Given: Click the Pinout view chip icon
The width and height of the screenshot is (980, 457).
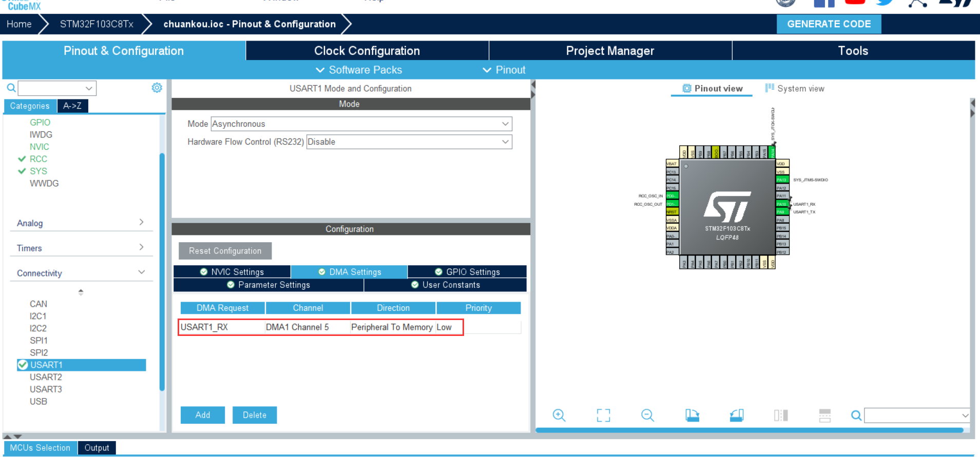Looking at the screenshot, I should 687,88.
